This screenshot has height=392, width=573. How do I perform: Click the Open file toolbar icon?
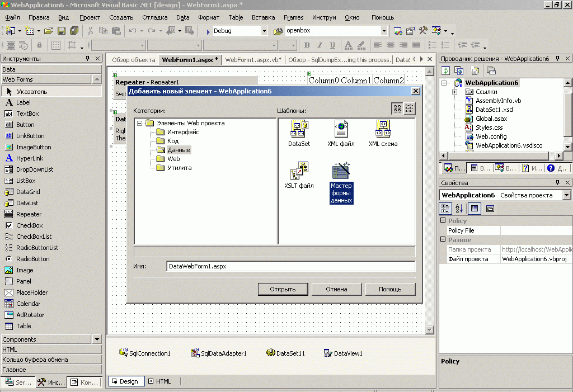pos(49,31)
